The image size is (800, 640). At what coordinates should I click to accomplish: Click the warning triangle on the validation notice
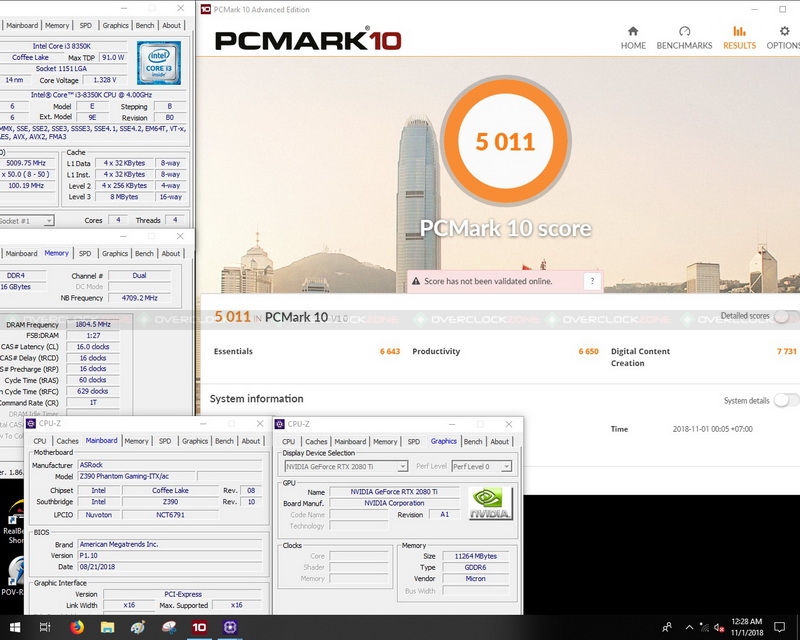[416, 281]
